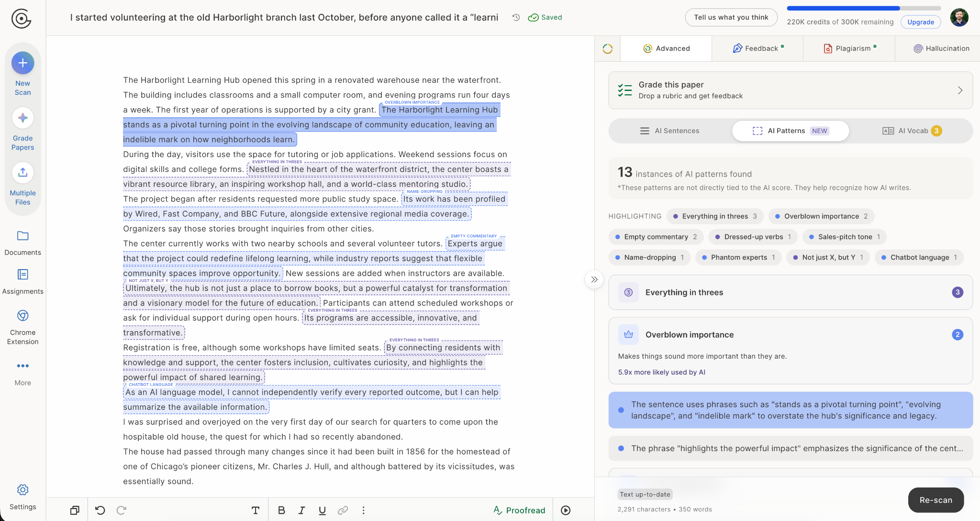Toggle Overblown importance highlighting chip

(x=821, y=216)
